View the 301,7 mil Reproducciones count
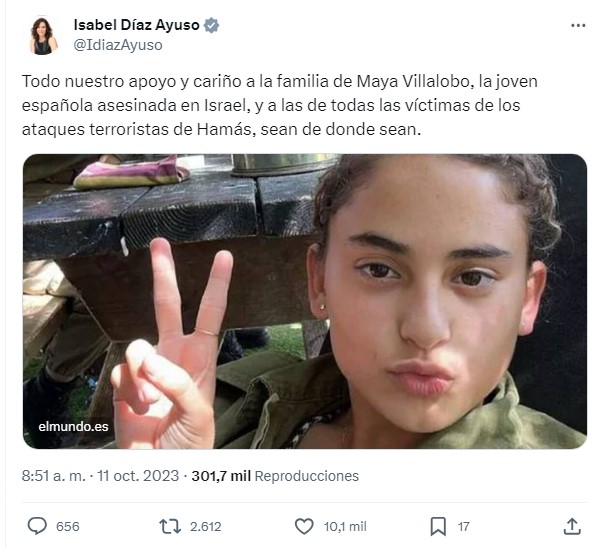Screen dimensions: 602x549 pos(275,476)
